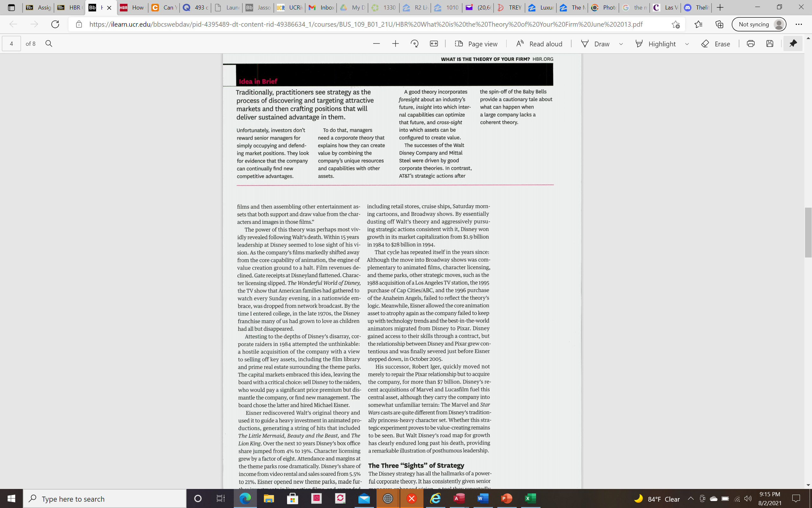Open a new browser tab

tap(720, 7)
